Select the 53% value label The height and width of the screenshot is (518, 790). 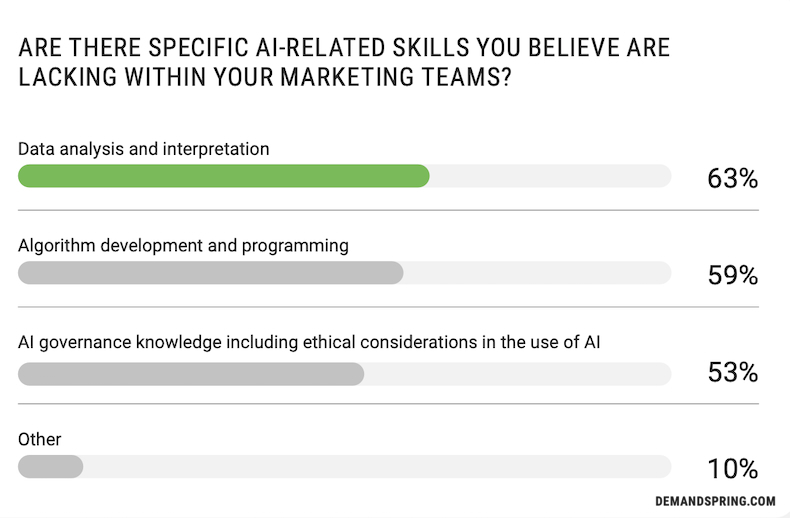point(733,372)
